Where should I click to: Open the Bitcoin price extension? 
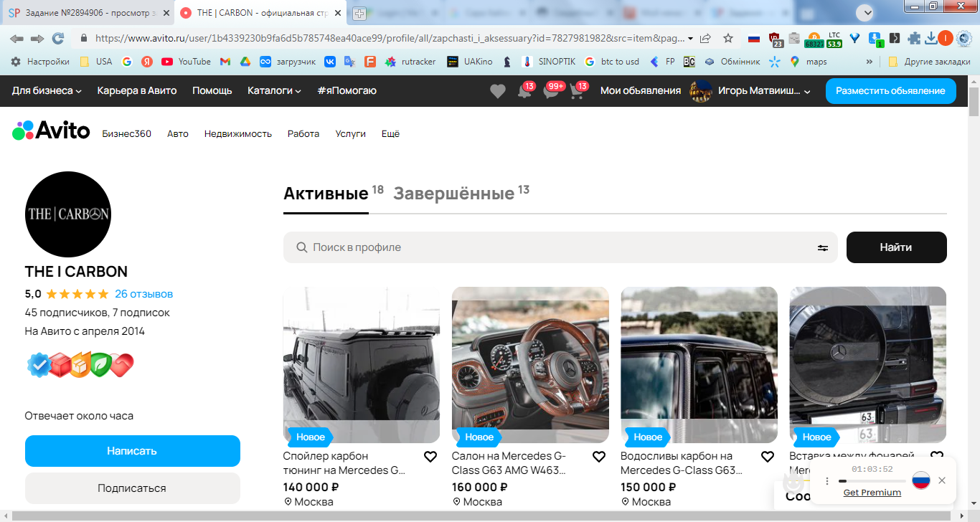click(814, 39)
